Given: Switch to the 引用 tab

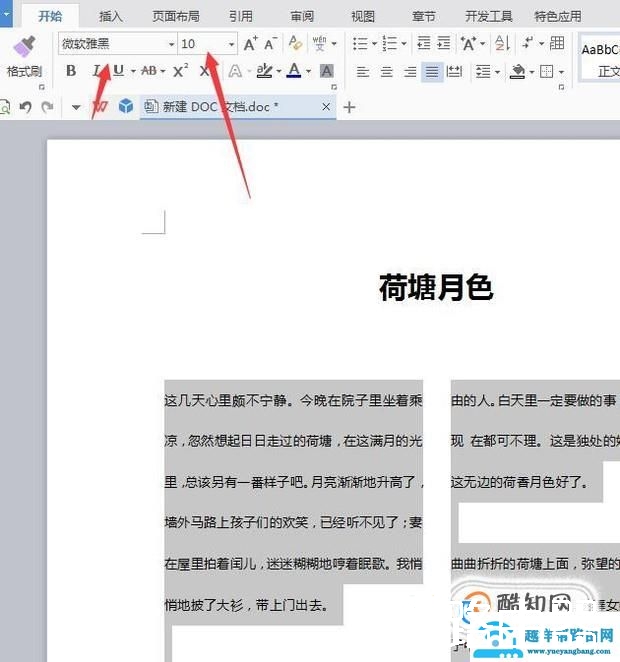Looking at the screenshot, I should (x=241, y=16).
